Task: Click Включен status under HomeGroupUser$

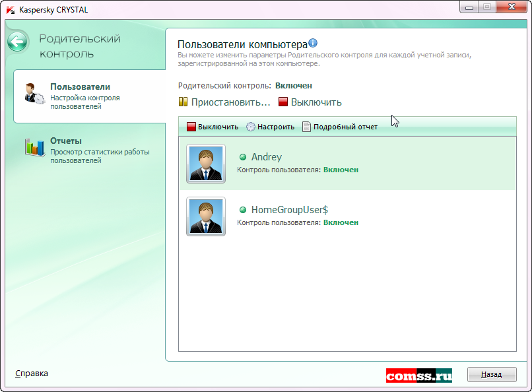Action: [x=341, y=222]
